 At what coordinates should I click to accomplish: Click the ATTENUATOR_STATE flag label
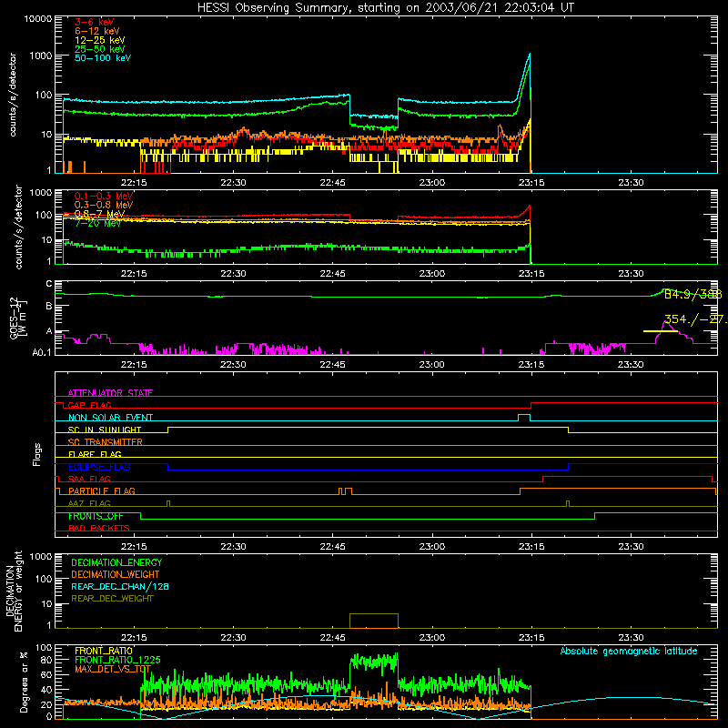110,393
